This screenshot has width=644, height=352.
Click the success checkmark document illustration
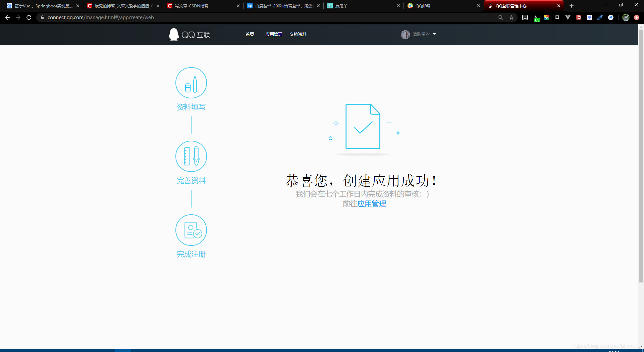[363, 127]
